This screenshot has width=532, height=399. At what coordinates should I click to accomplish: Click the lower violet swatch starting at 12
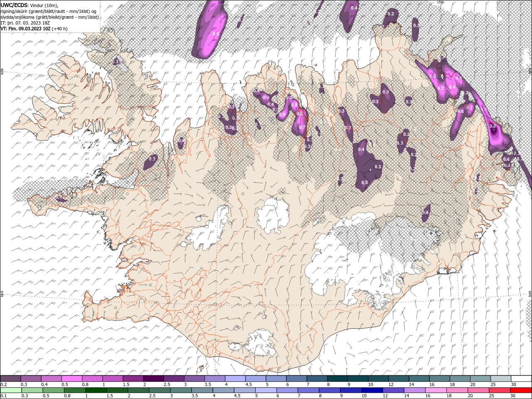[x=393, y=390]
